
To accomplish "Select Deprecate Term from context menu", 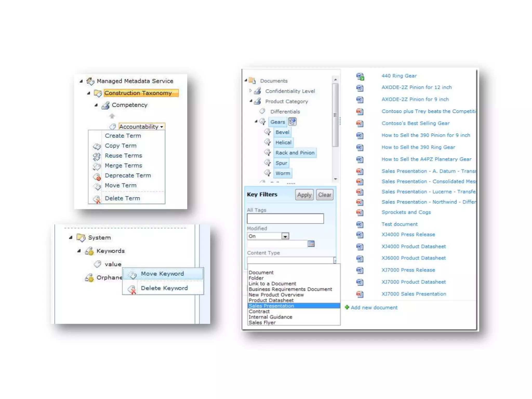I will 128,176.
